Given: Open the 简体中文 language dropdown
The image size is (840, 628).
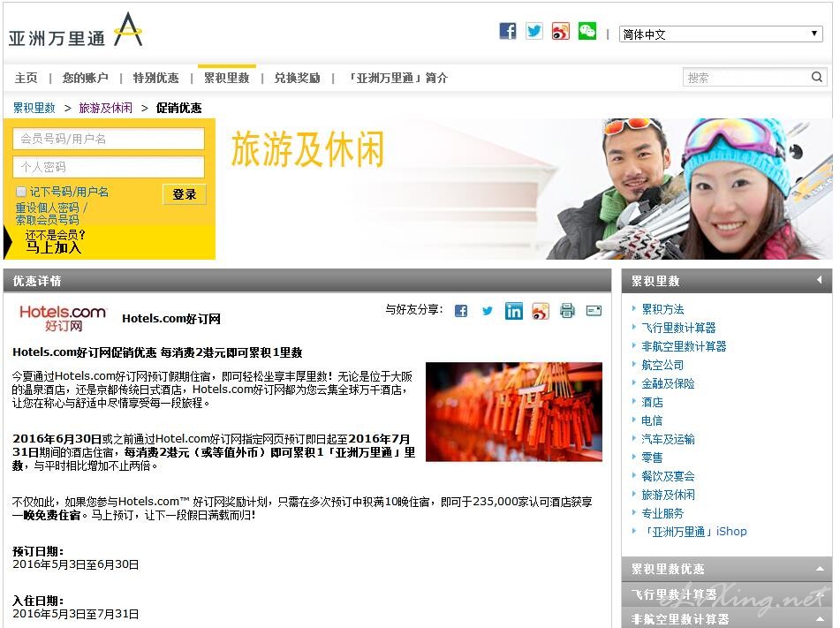Looking at the screenshot, I should click(x=721, y=34).
